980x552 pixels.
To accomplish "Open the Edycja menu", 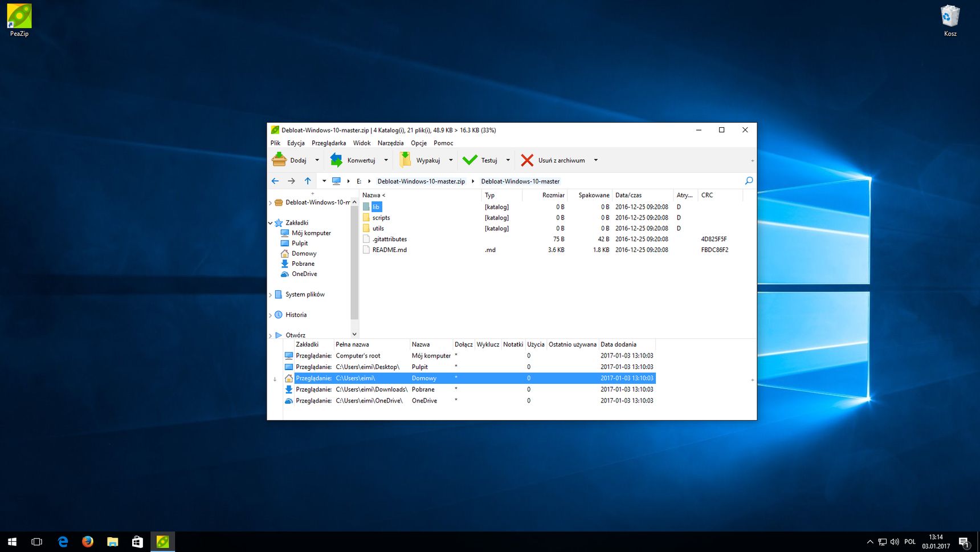I will click(x=296, y=143).
